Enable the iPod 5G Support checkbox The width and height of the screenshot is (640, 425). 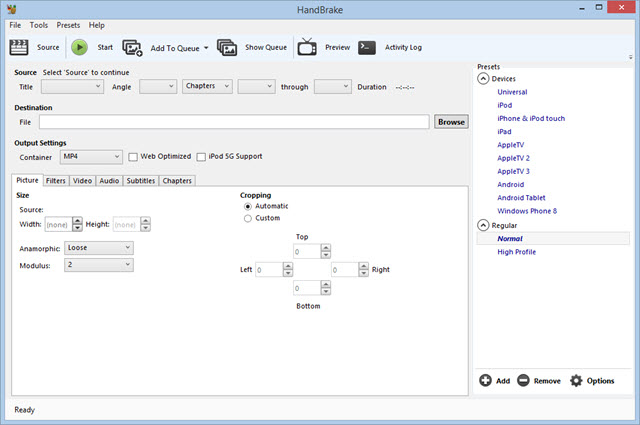click(201, 157)
